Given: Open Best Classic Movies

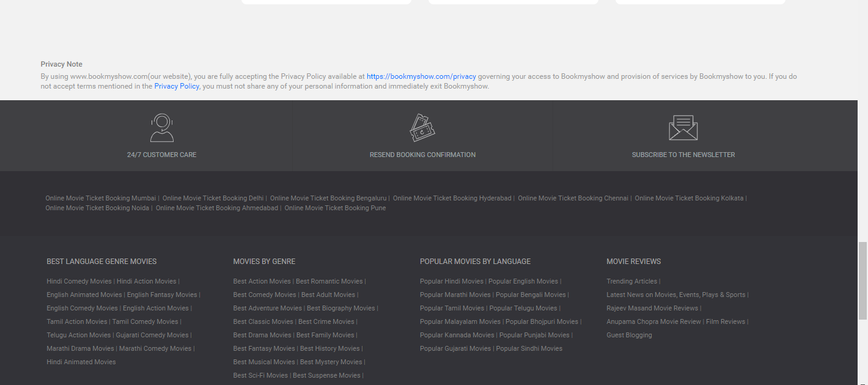Looking at the screenshot, I should pos(263,321).
